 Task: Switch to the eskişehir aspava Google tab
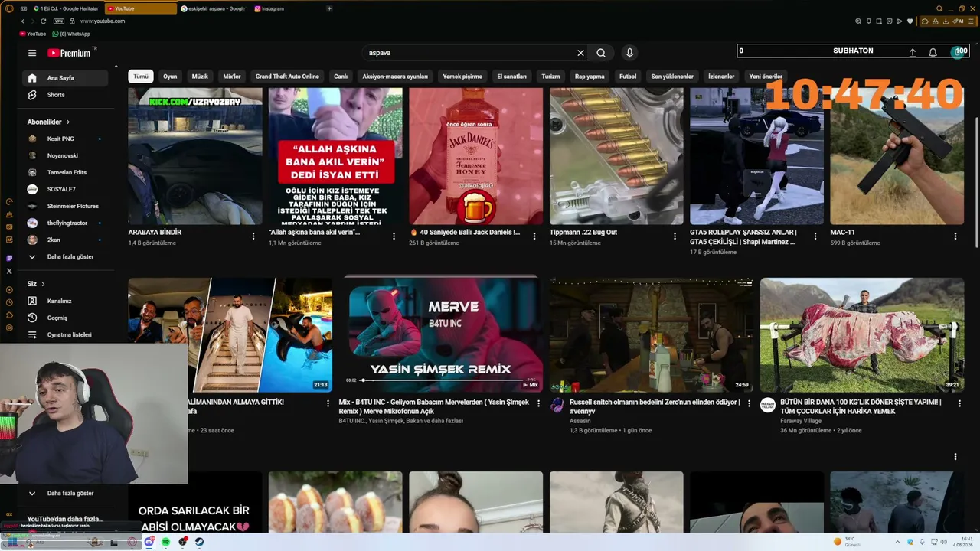pyautogui.click(x=212, y=8)
